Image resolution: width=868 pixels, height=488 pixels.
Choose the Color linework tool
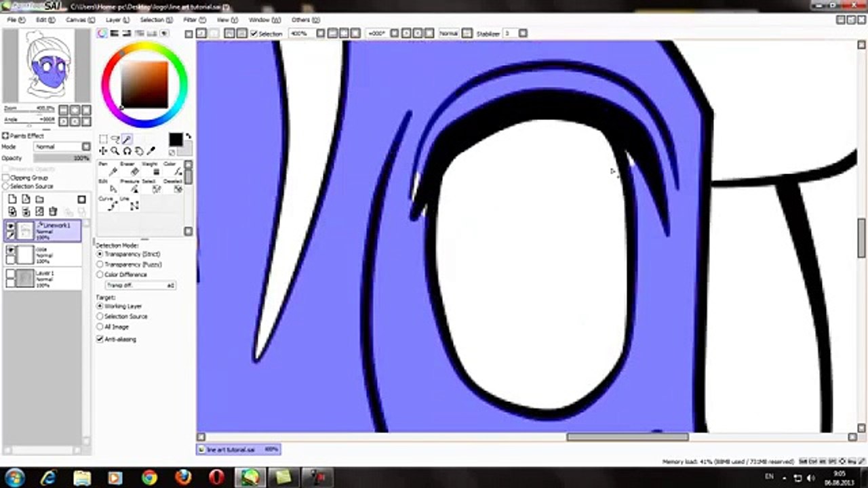click(x=174, y=170)
